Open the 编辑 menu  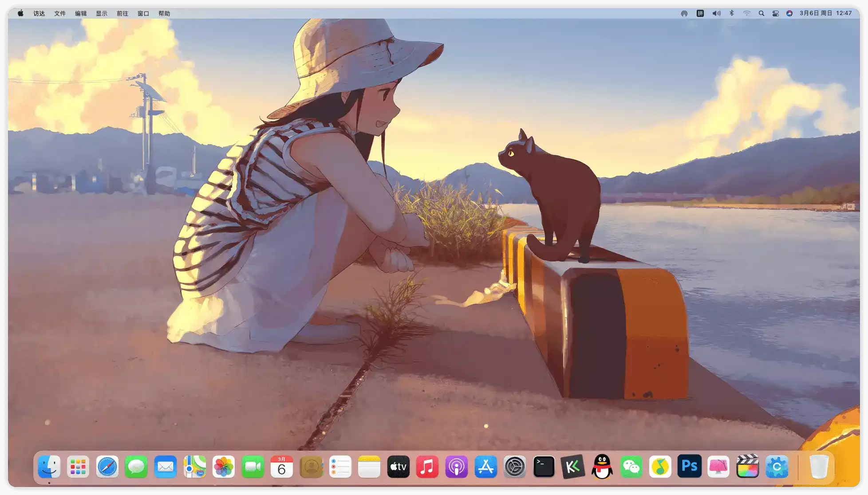[81, 13]
